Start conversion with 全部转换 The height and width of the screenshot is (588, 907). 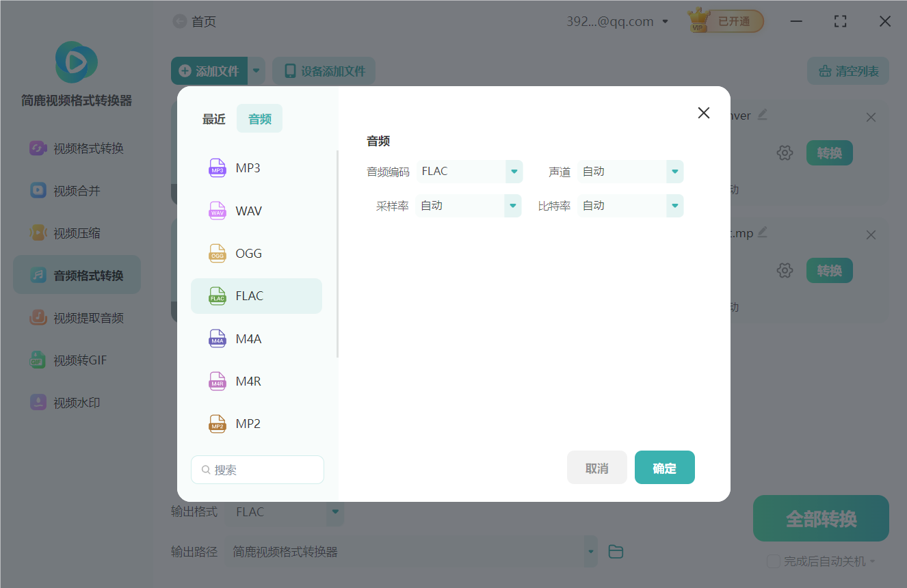(x=820, y=518)
